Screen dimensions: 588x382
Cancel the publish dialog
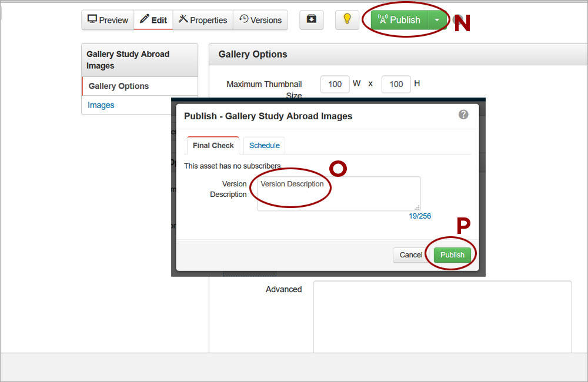point(411,254)
